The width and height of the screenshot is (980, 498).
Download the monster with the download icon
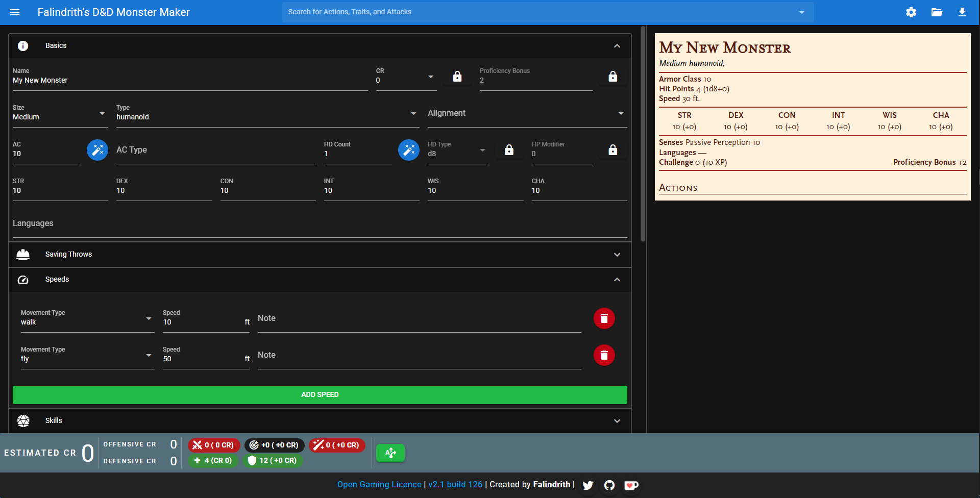[x=962, y=12]
